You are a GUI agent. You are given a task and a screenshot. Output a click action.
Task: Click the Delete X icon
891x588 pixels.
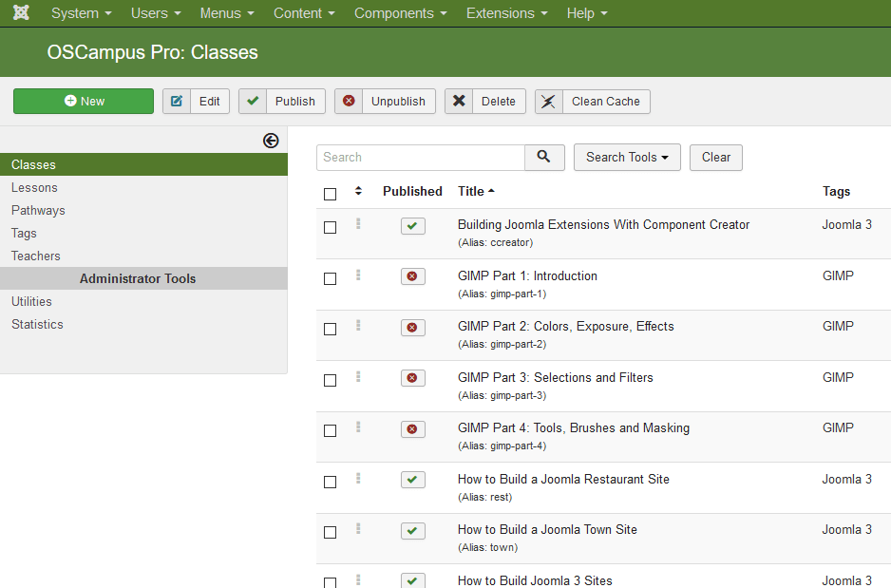[x=459, y=101]
